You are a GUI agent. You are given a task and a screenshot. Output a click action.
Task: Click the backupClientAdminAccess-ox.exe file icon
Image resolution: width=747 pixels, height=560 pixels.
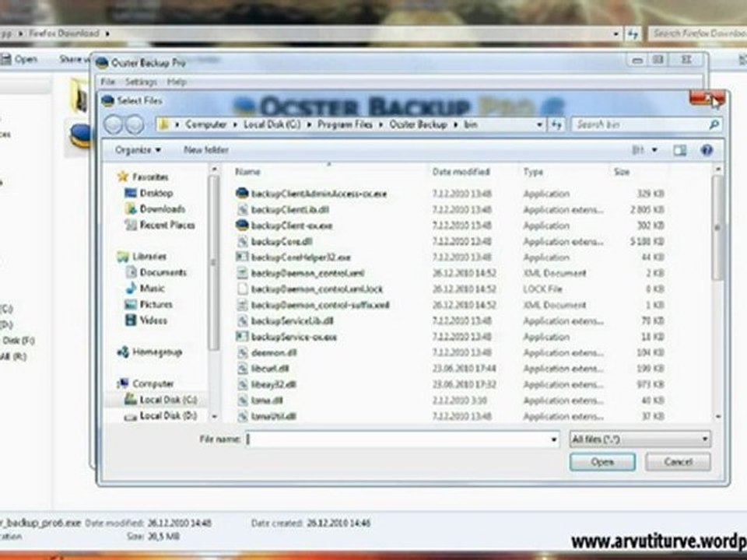click(242, 194)
